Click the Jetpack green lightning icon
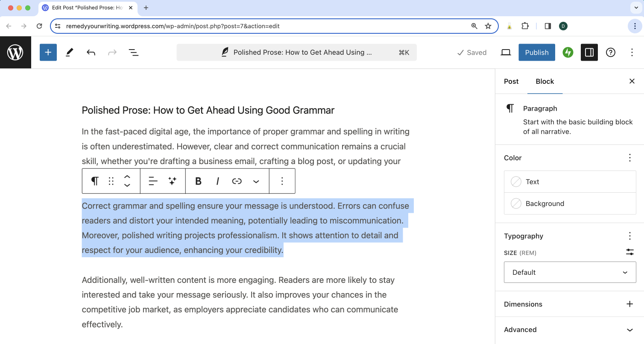Screen dimensions: 644x344 [x=568, y=52]
